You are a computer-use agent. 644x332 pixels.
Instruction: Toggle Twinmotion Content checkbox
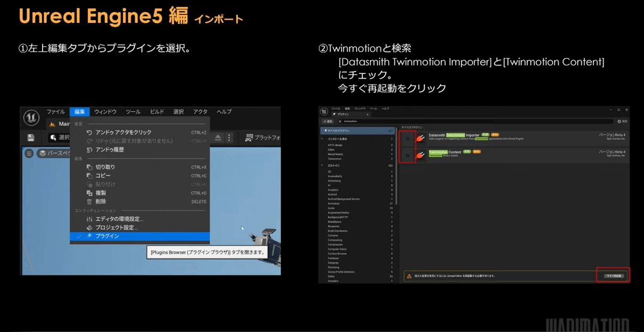point(408,155)
